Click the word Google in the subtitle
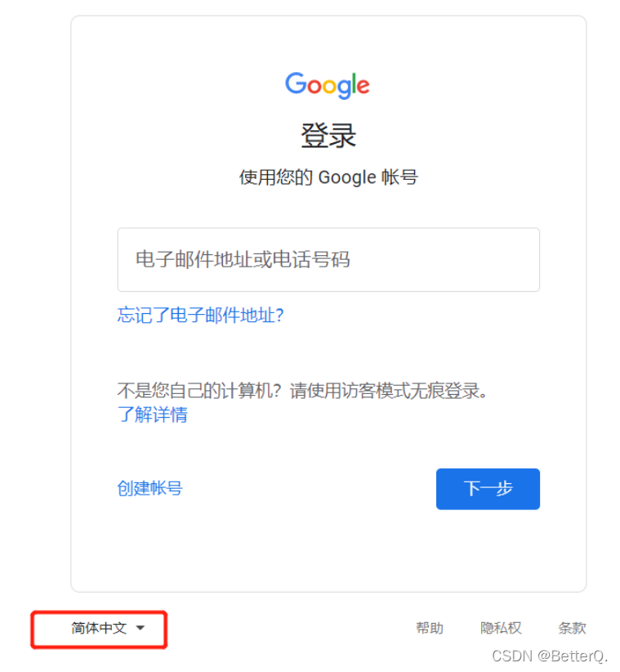Viewport: 620px width, 672px height. click(347, 177)
